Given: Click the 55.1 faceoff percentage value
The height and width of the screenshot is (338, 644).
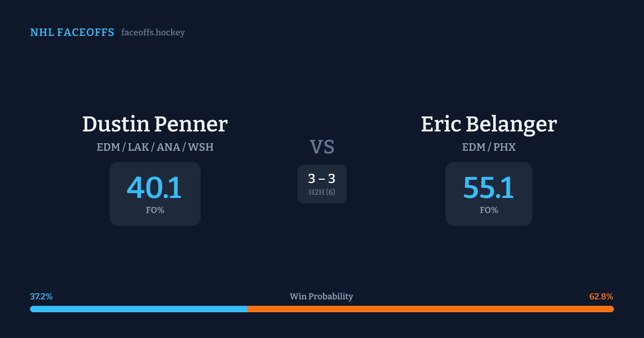Looking at the screenshot, I should point(488,188).
